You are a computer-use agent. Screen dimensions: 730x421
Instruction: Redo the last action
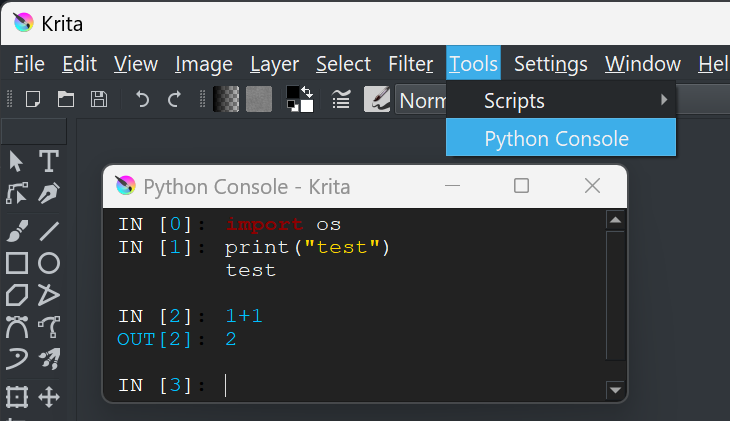click(175, 99)
